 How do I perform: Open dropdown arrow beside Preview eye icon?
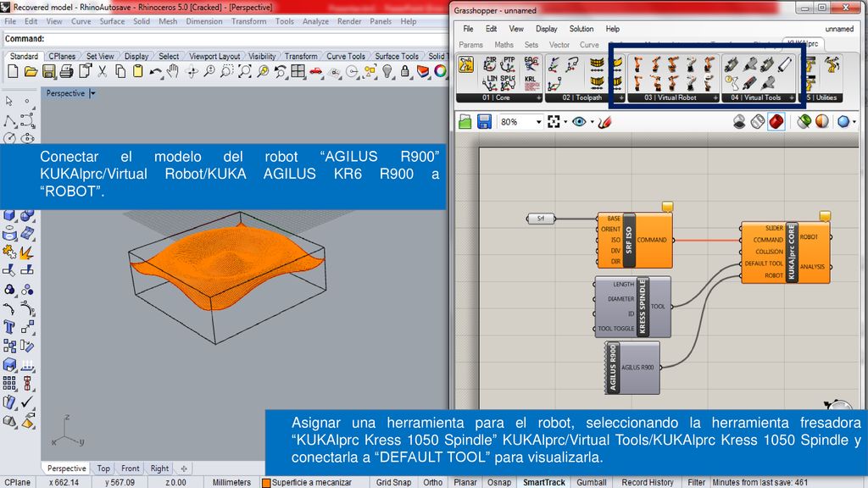tap(592, 122)
